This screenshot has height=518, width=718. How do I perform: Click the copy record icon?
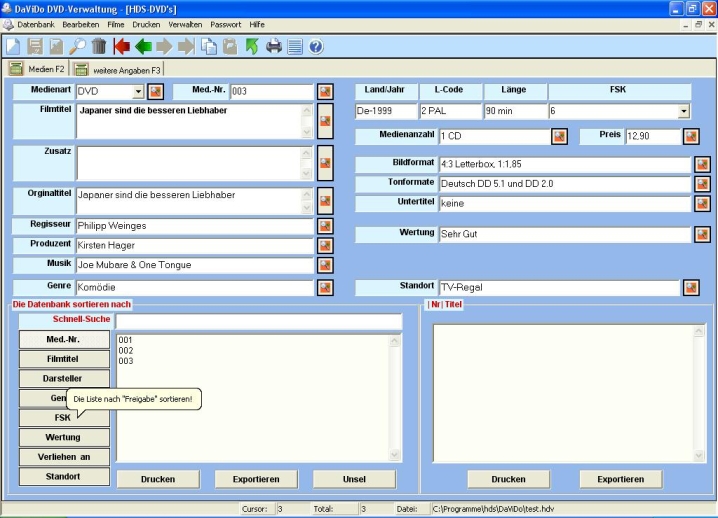point(209,46)
